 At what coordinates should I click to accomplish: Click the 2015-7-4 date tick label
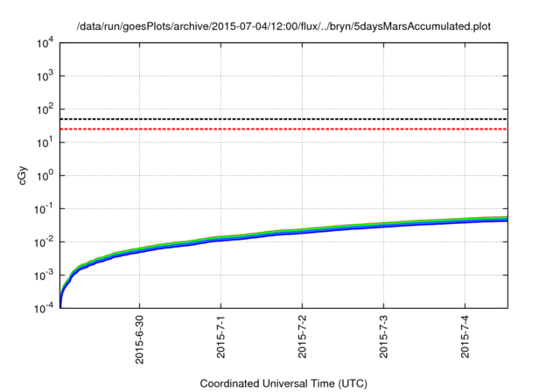point(465,337)
